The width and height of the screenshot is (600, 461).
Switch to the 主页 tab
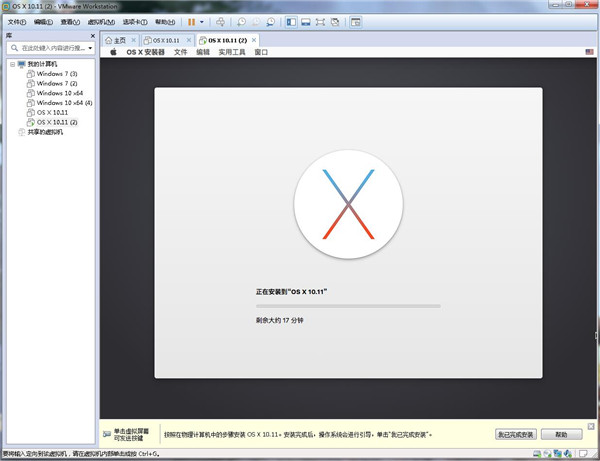(x=116, y=40)
